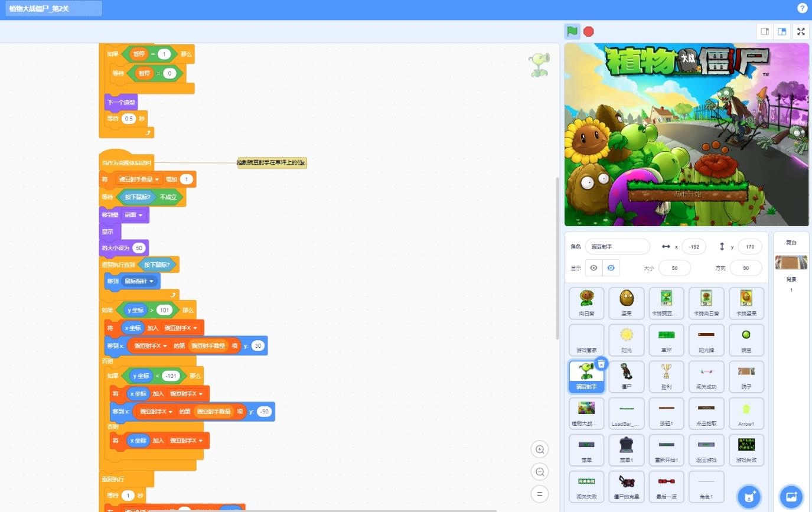Click the workspace vertical scrollbar
This screenshot has height=512, width=812.
click(557, 258)
